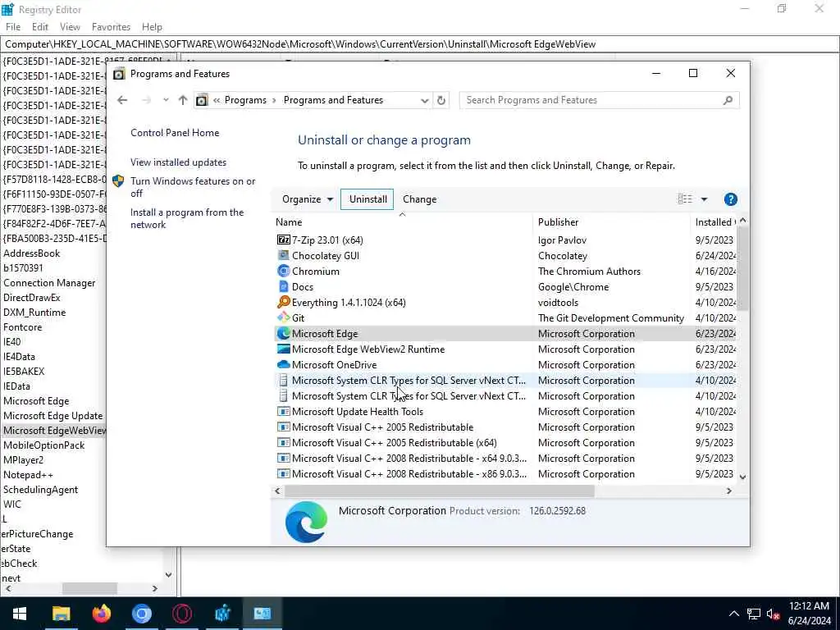Open the Organize dropdown
Viewport: 840px width, 630px height.
pyautogui.click(x=308, y=199)
